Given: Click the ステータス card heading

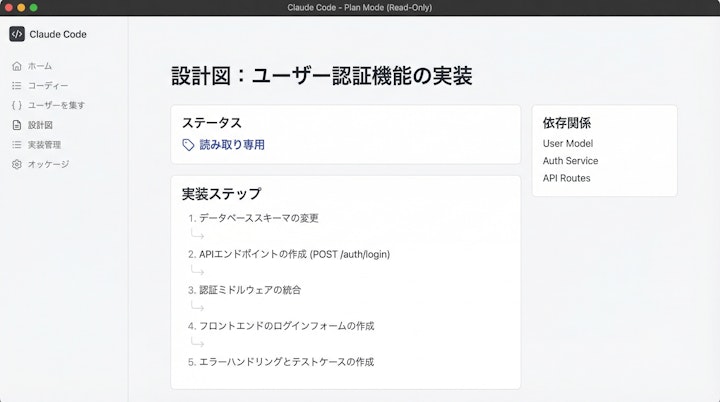Looking at the screenshot, I should click(212, 123).
